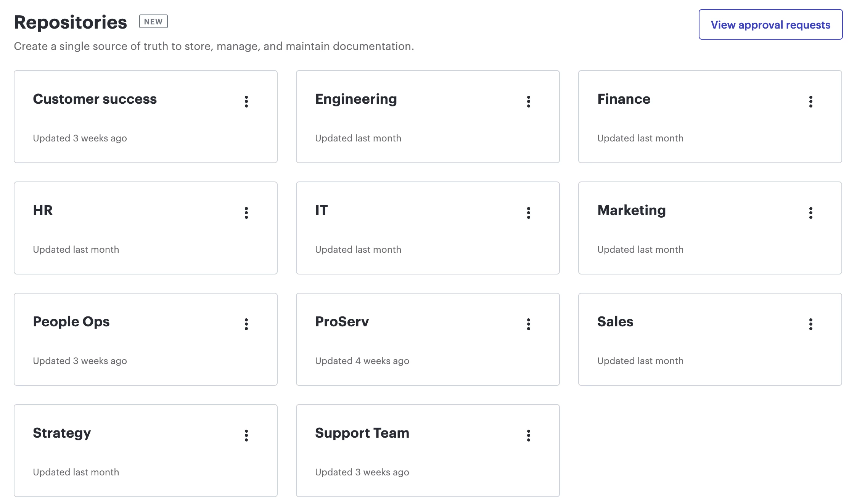The image size is (849, 504).
Task: Open the Engineering repository's kebab menu
Action: (529, 101)
